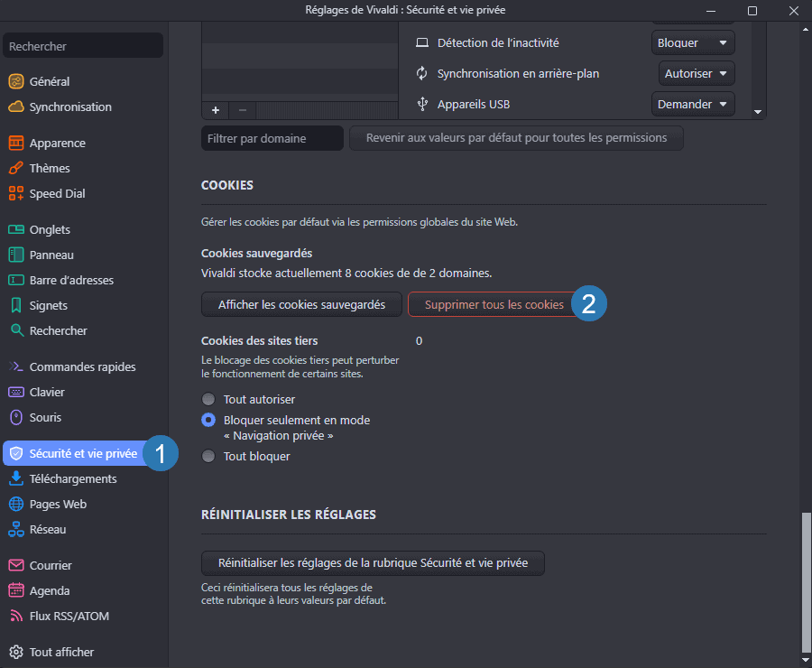The width and height of the screenshot is (812, 668).
Task: Click the Rechercher settings search field
Action: click(83, 46)
